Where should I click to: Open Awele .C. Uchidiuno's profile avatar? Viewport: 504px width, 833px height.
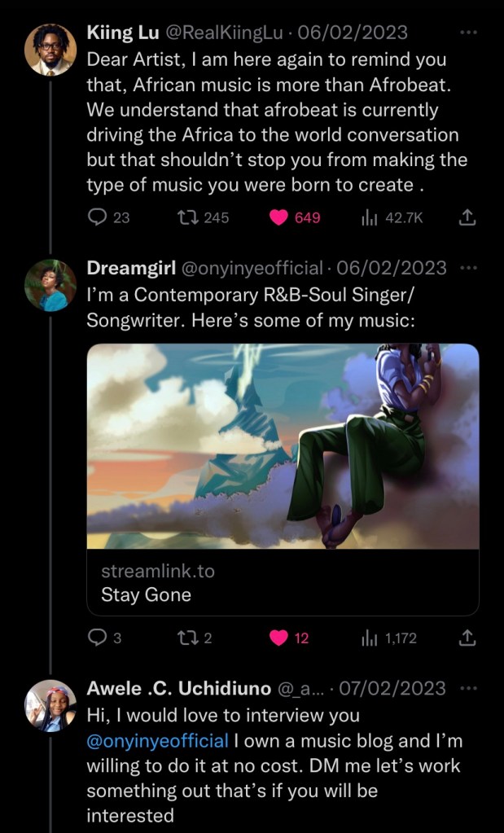[x=50, y=706]
